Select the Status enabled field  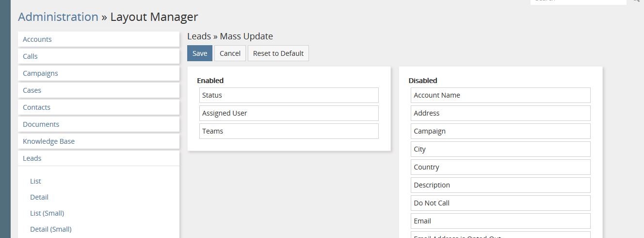[289, 95]
